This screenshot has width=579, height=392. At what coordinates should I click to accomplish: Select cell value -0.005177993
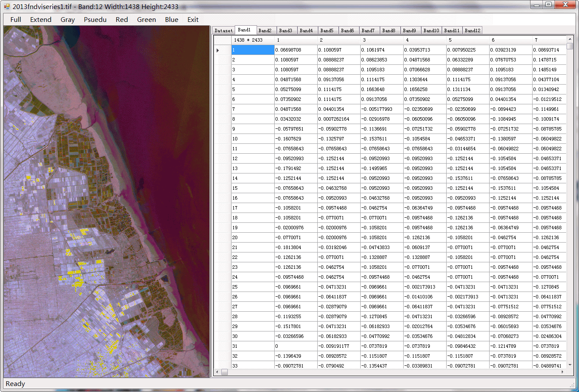click(382, 109)
